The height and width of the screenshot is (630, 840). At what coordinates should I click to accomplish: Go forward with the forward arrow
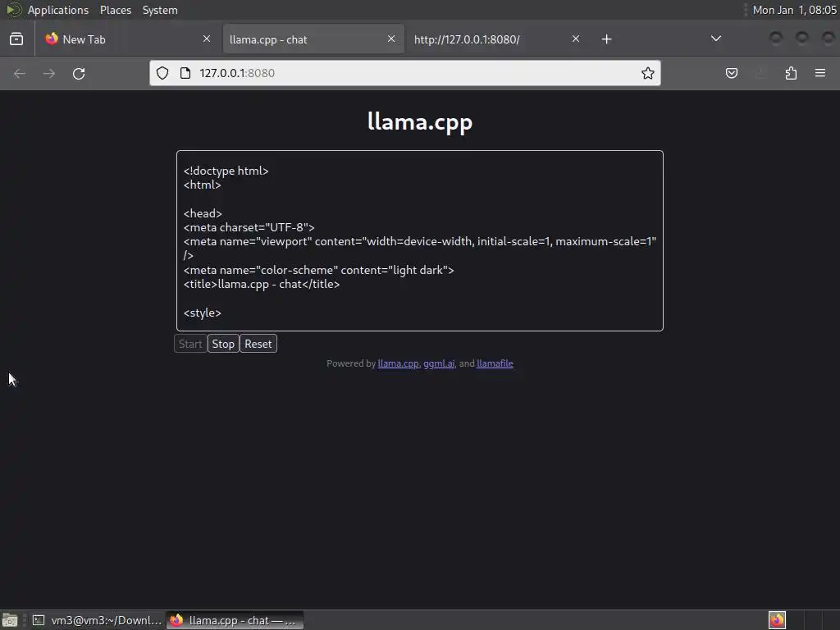(x=49, y=73)
